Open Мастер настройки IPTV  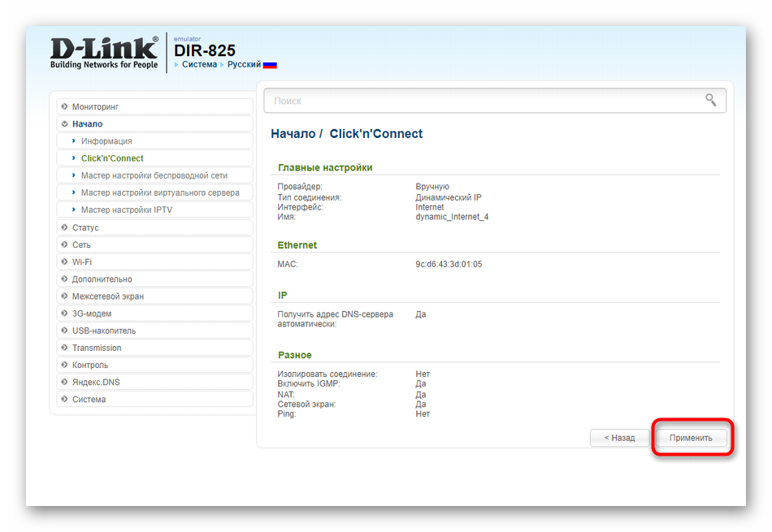[127, 210]
